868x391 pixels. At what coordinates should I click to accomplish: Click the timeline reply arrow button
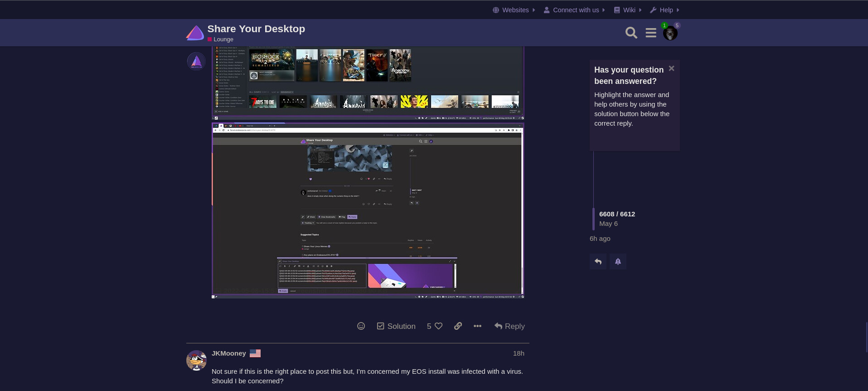pos(598,261)
